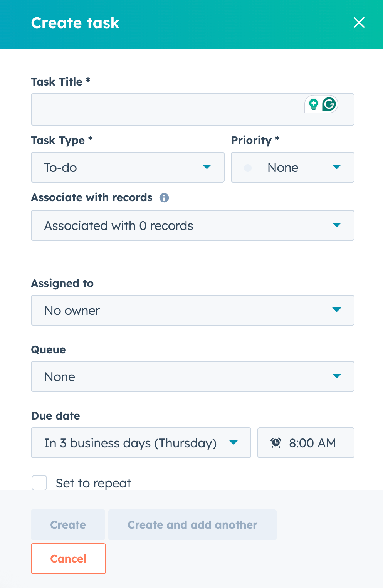This screenshot has height=588, width=383.
Task: Click the green lightbulb suggestion icon
Action: (x=314, y=104)
